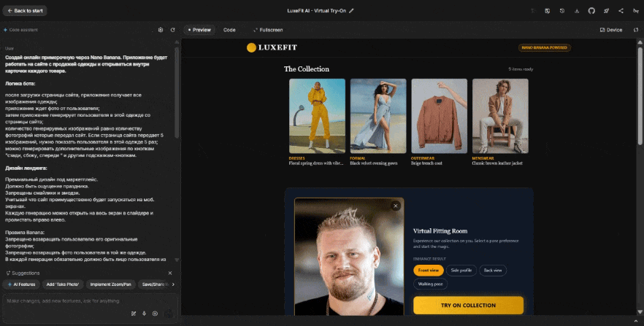Open the GitHub icon in the top toolbar
Screen dimensions: 644x326
coord(591,11)
